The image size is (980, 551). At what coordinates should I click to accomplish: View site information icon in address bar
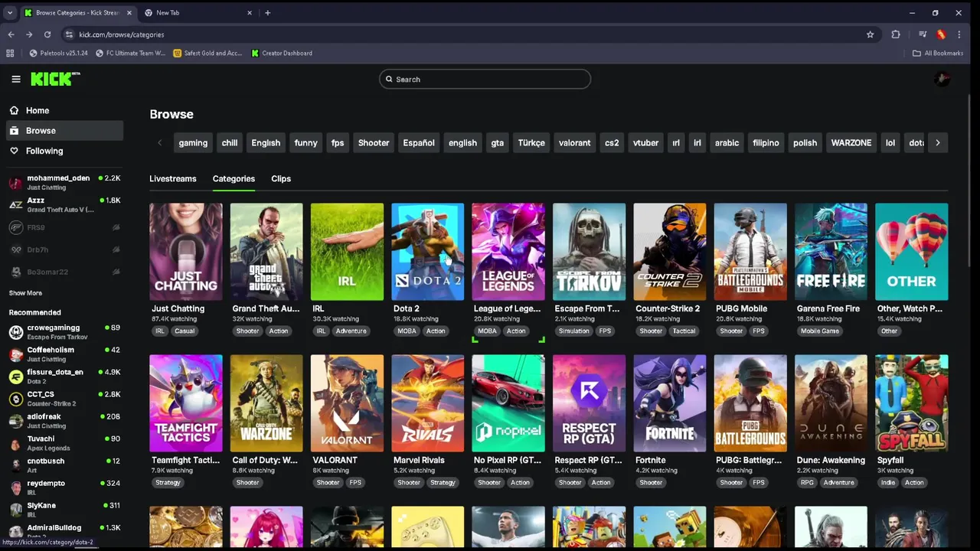[x=69, y=34]
